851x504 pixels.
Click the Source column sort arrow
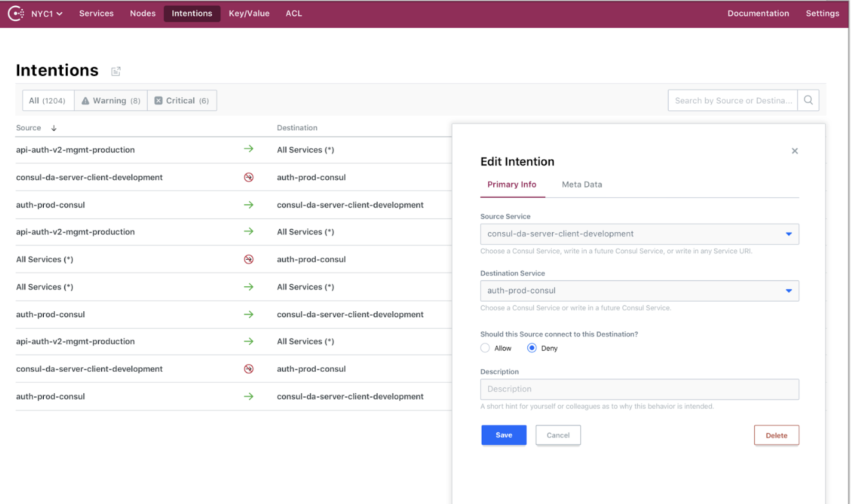[54, 128]
